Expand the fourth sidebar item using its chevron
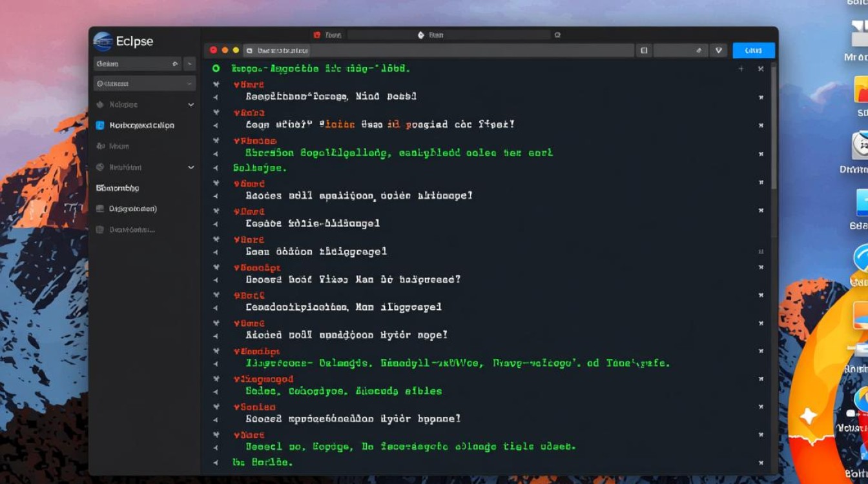This screenshot has height=484, width=868. 191,167
